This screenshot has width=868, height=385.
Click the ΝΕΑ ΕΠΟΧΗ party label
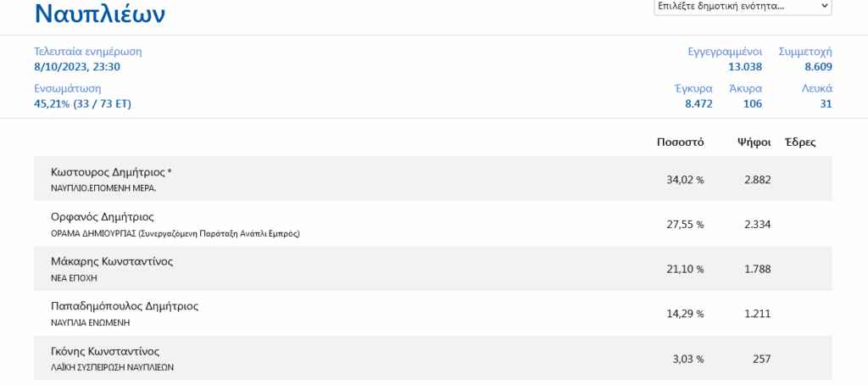(74, 278)
